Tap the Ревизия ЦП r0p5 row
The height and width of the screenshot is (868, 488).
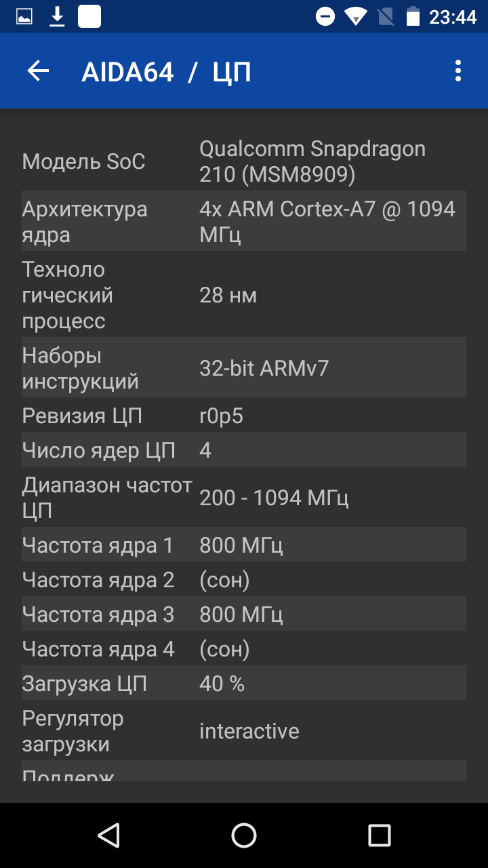tap(244, 416)
